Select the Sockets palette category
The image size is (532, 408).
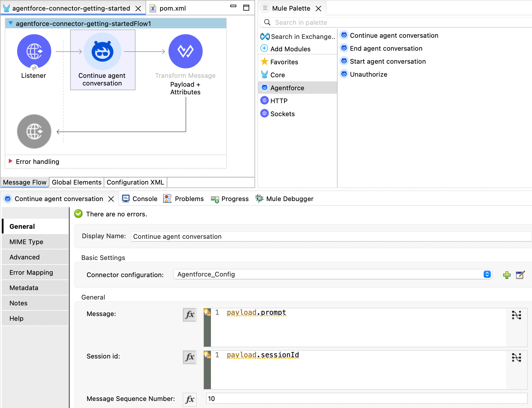[x=298, y=114]
